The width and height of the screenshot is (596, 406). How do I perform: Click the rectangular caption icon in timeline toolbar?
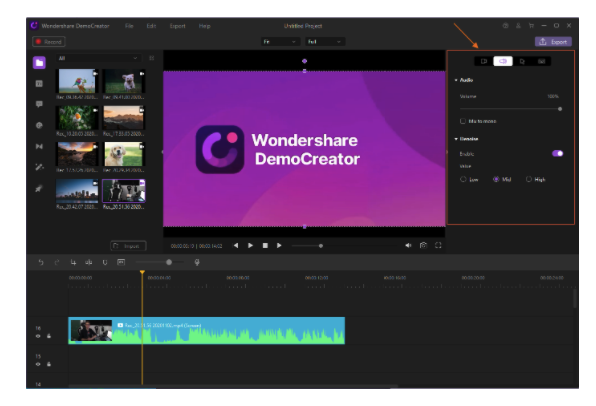point(121,262)
